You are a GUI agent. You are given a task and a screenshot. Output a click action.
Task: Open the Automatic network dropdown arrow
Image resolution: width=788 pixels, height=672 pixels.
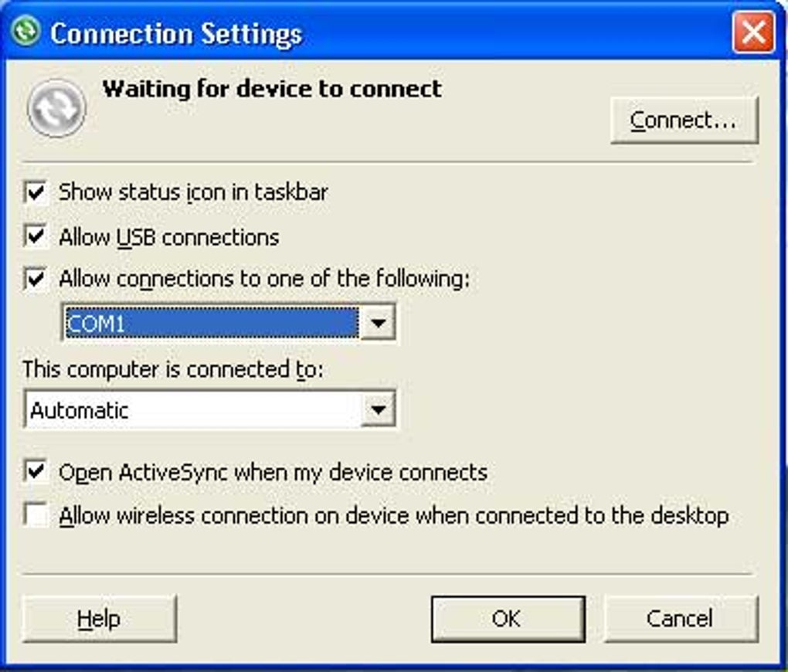[x=378, y=409]
